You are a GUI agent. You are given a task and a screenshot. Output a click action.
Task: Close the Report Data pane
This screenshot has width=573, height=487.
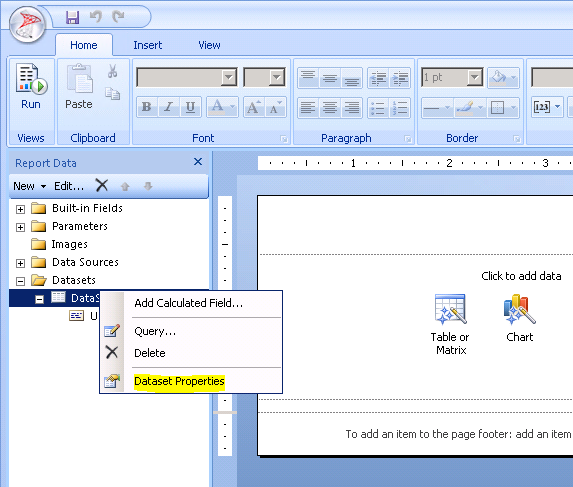[x=198, y=161]
